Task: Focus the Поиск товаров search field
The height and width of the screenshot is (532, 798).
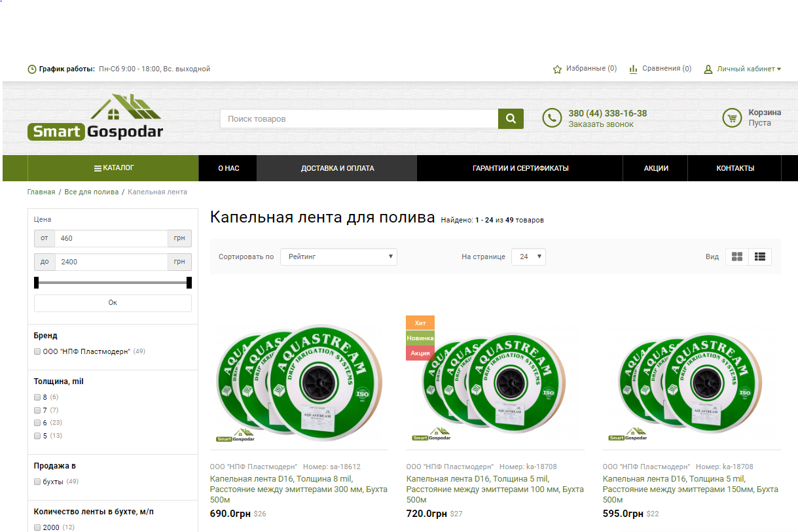Action: 359,118
